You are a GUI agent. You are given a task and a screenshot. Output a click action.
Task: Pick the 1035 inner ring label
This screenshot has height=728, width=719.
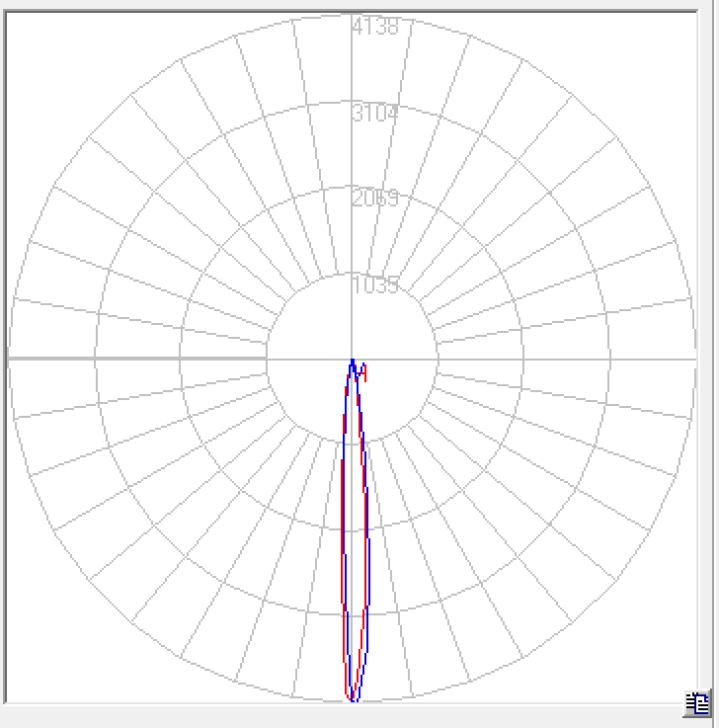pyautogui.click(x=375, y=285)
